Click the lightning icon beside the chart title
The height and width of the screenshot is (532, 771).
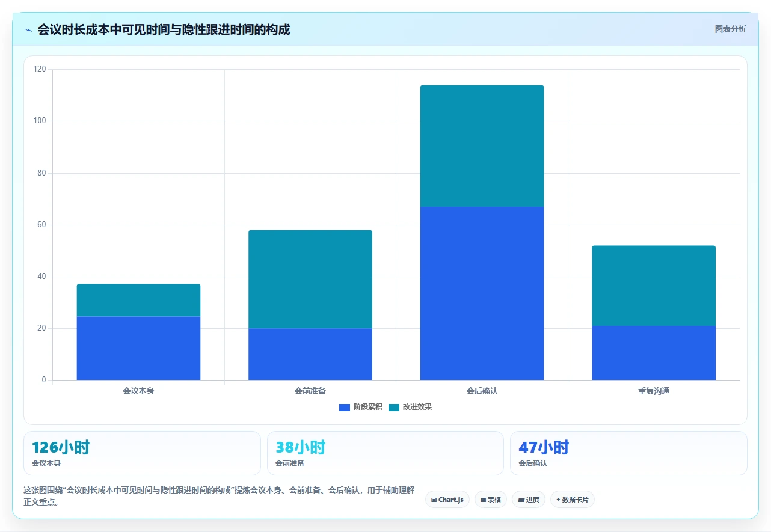tap(29, 30)
